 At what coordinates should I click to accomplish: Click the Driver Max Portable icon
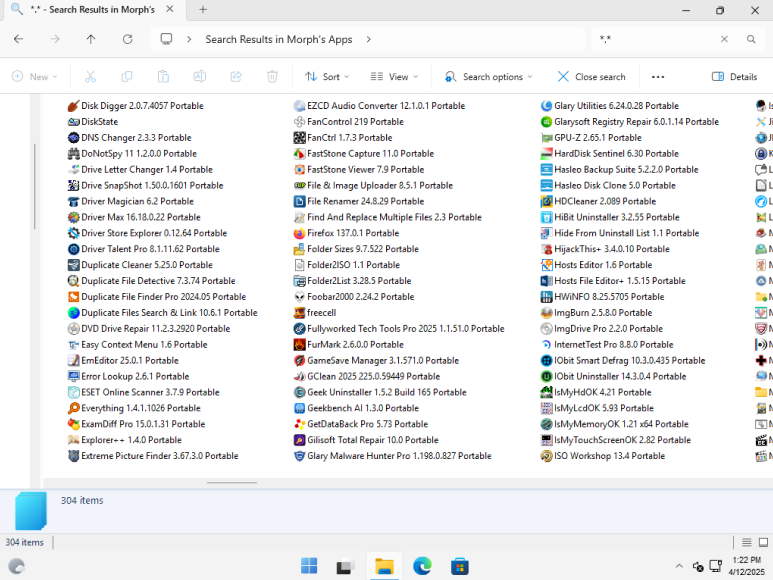click(x=73, y=217)
